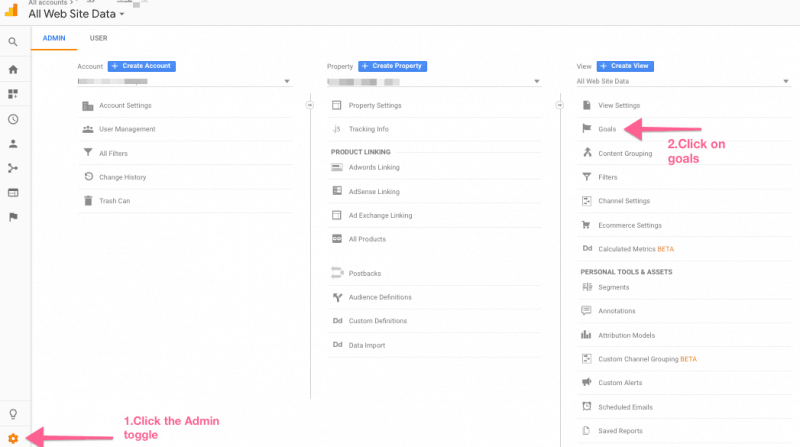Screen dimensions: 800x447
Task: Click the Change History clock icon
Action: point(88,177)
